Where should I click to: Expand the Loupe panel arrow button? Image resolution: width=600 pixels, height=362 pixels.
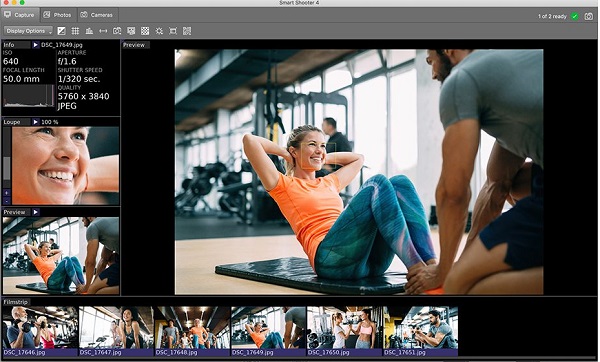(36, 122)
